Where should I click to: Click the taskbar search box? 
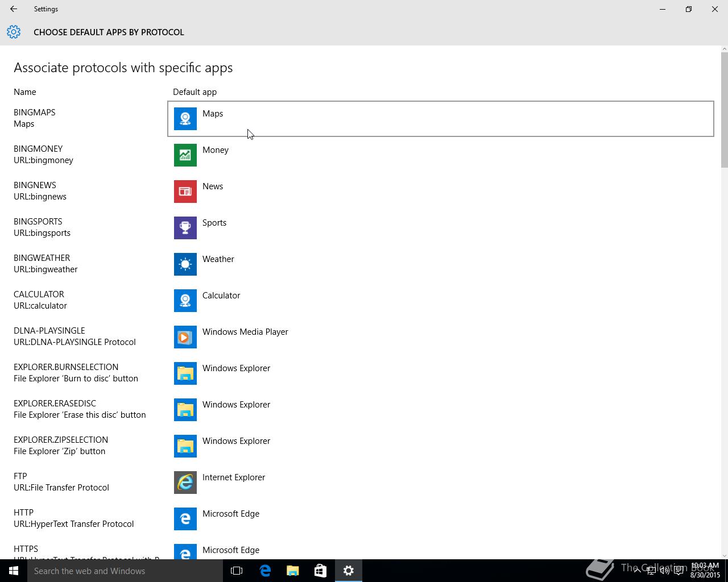pyautogui.click(x=125, y=571)
